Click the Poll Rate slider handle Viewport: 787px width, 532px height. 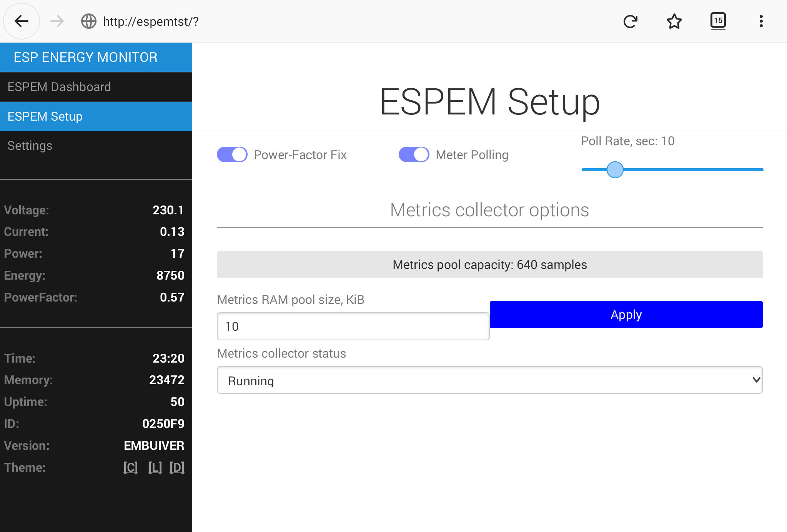pos(615,170)
